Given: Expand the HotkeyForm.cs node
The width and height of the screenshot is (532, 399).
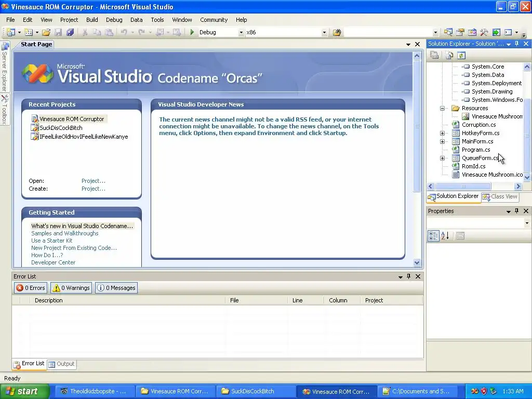Looking at the screenshot, I should [443, 134].
